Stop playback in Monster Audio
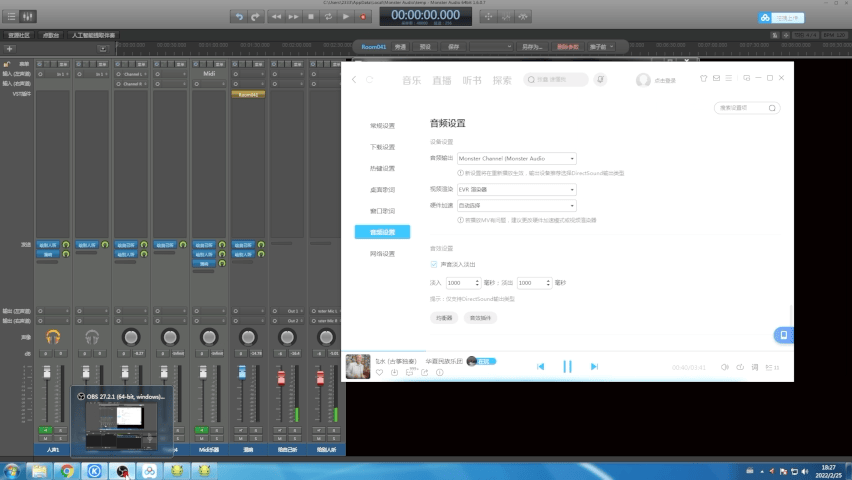The height and width of the screenshot is (480, 852). pyautogui.click(x=311, y=17)
